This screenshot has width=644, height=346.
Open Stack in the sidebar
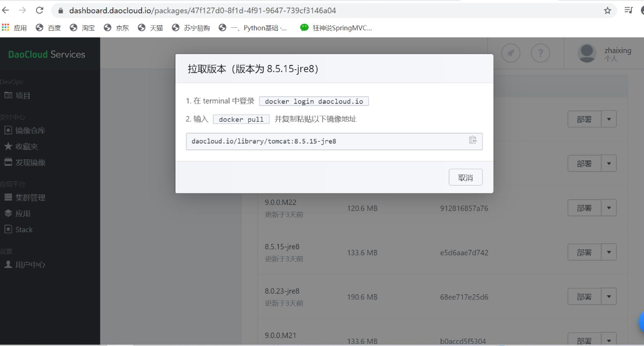(18, 229)
